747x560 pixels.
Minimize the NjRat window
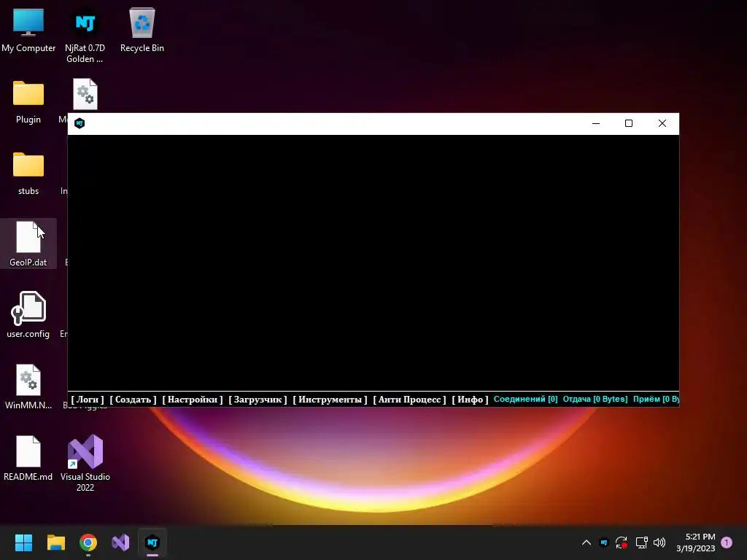click(596, 123)
